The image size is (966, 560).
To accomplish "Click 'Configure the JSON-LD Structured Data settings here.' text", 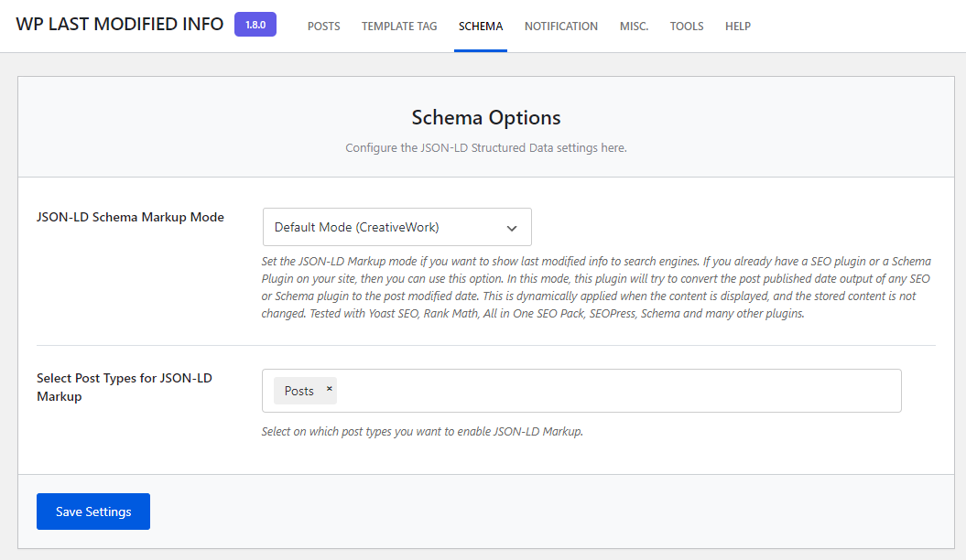I will (x=486, y=147).
